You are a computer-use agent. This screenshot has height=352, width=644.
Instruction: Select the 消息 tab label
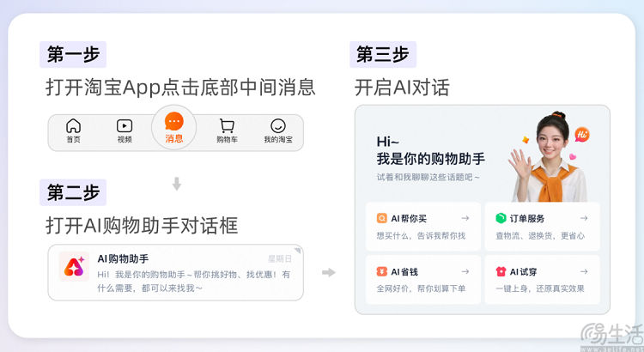pyautogui.click(x=173, y=138)
